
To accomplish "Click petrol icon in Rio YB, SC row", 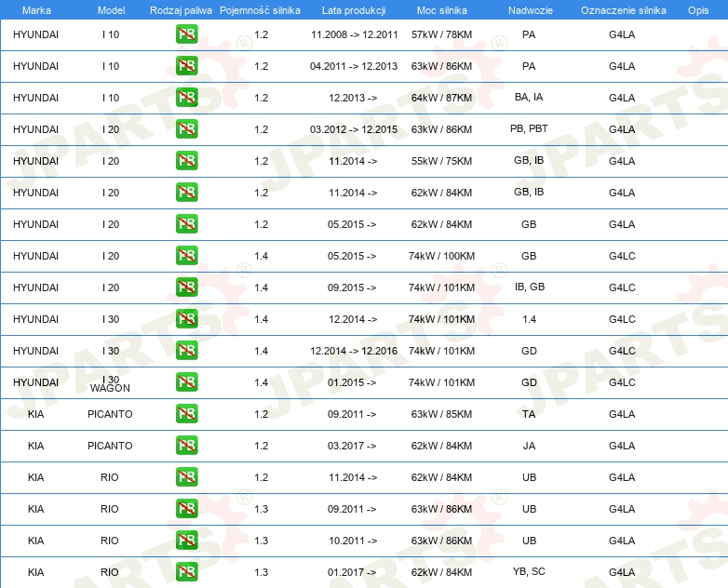I will (186, 571).
